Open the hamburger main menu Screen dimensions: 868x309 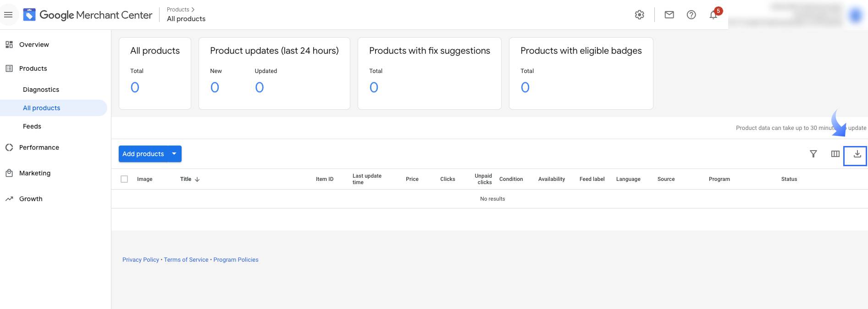pos(8,15)
